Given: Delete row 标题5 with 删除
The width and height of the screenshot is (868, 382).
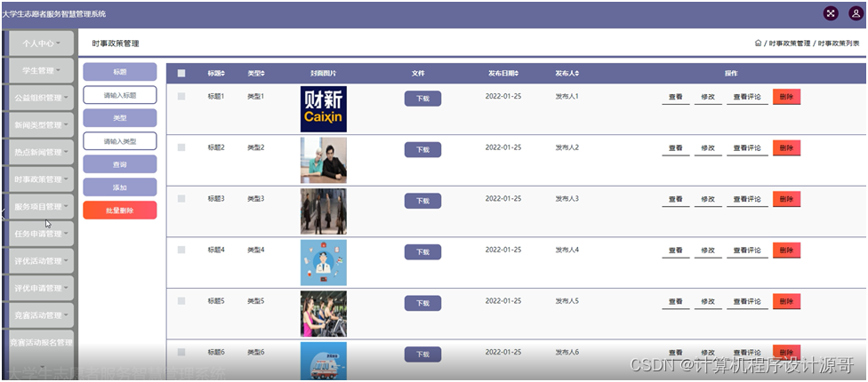Looking at the screenshot, I should [786, 301].
